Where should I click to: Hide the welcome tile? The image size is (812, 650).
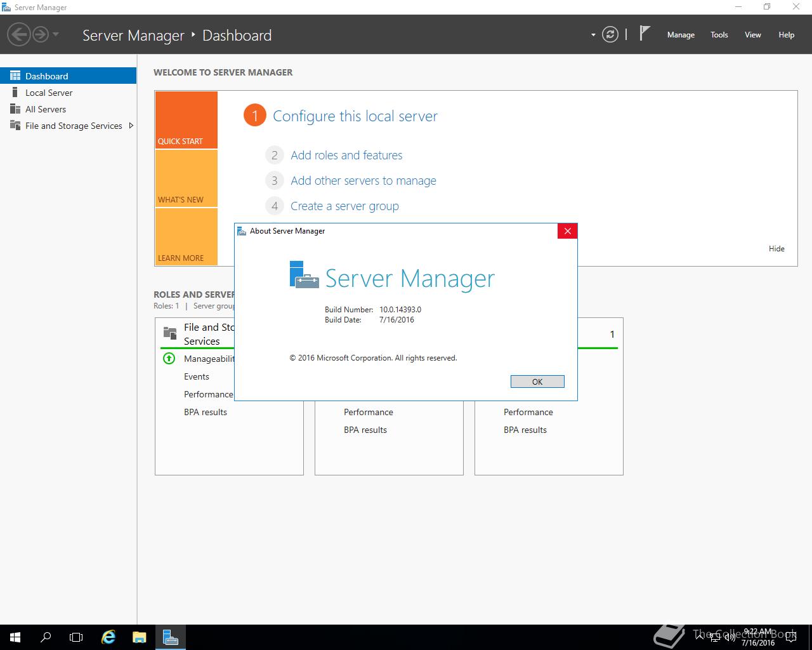(776, 249)
